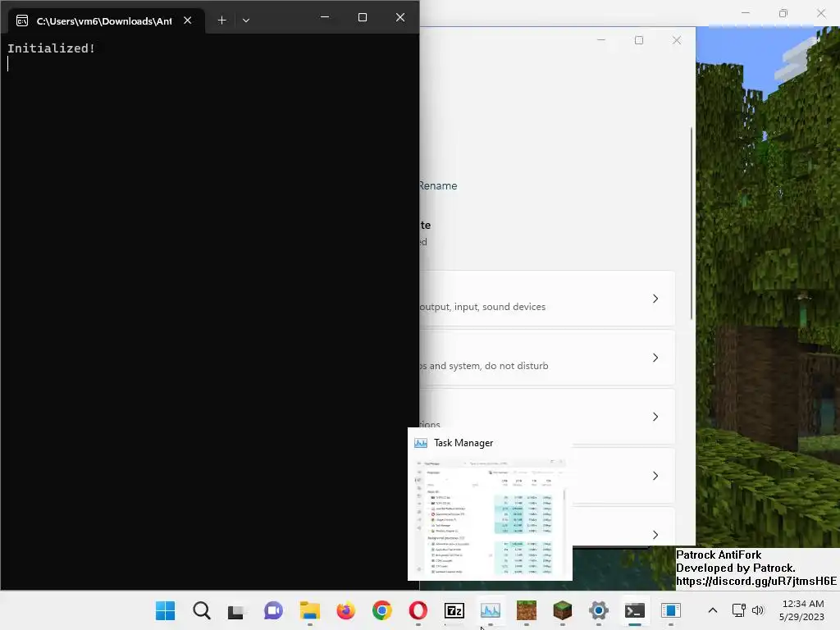Close the C:\Users\vm6\Downloads terminal tab

[x=188, y=21]
